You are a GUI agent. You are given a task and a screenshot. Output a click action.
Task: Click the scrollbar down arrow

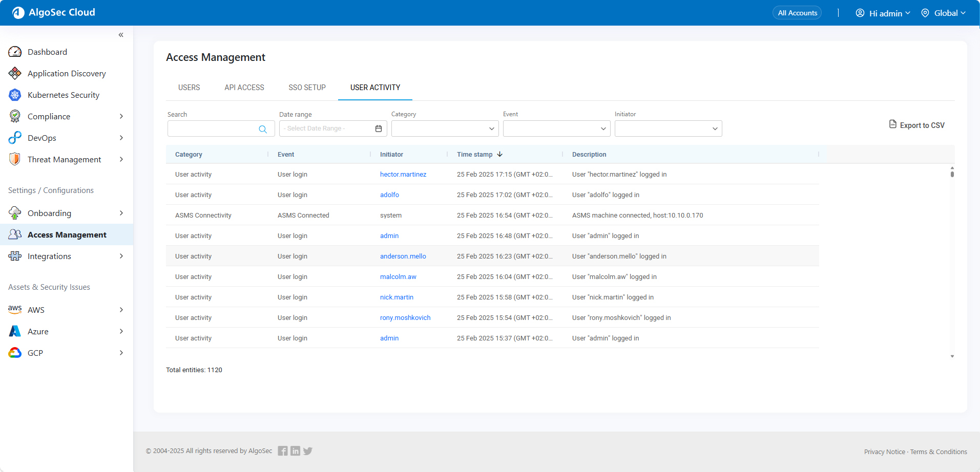tap(952, 356)
